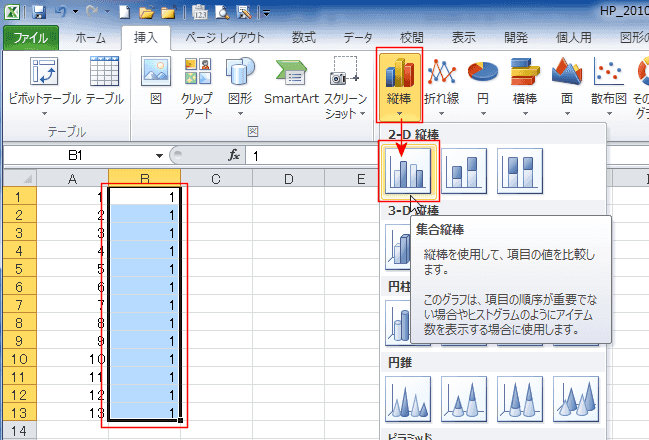Open the quick access toolbar customize dropdown
Screen dimensions: 649x440
click(266, 13)
